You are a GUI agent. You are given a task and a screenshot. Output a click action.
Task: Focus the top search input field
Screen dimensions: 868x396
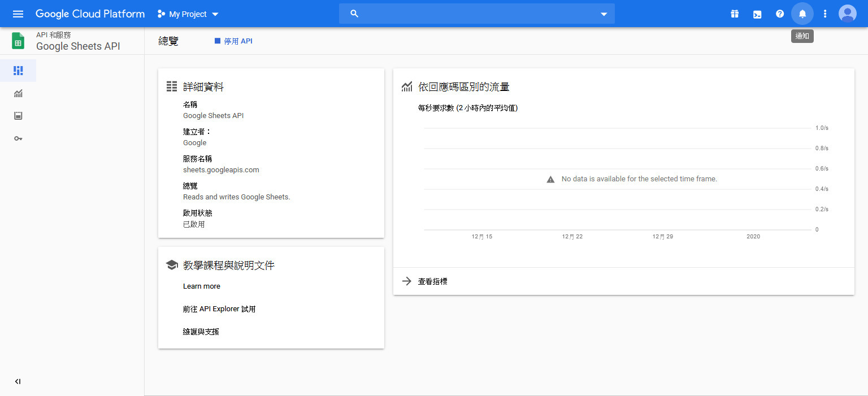(x=477, y=14)
